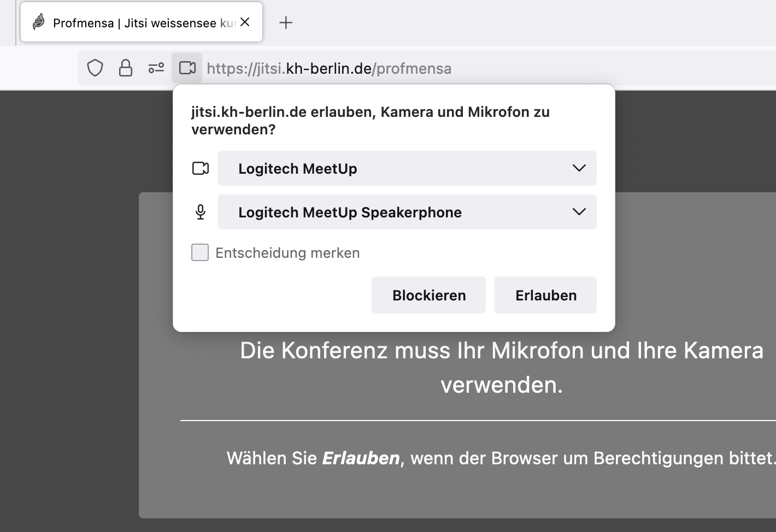Open the tracking protection shield icon
Image resolution: width=776 pixels, height=532 pixels.
click(95, 68)
